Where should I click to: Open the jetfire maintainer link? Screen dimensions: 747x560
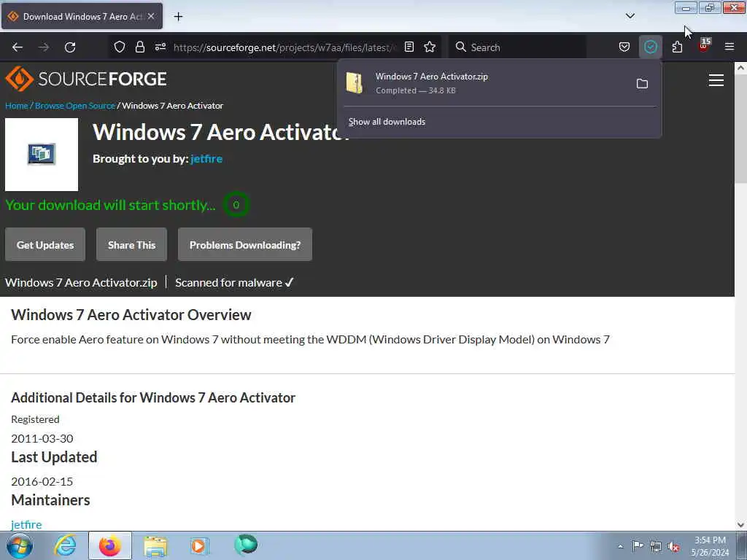pyautogui.click(x=26, y=524)
